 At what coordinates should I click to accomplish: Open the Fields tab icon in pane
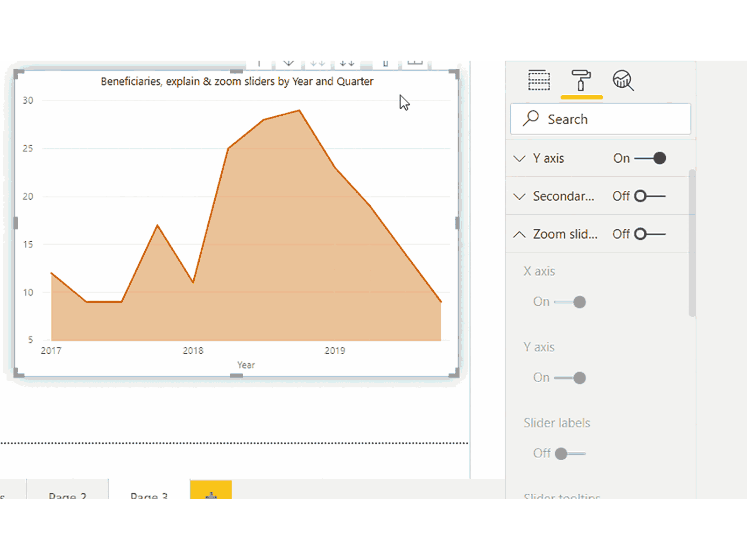pos(539,80)
